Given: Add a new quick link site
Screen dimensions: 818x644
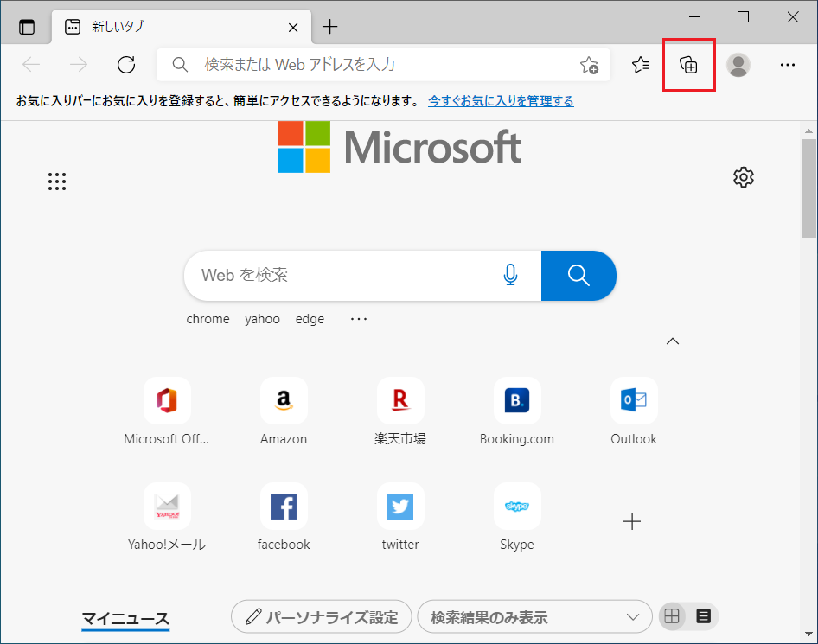Looking at the screenshot, I should pyautogui.click(x=632, y=521).
